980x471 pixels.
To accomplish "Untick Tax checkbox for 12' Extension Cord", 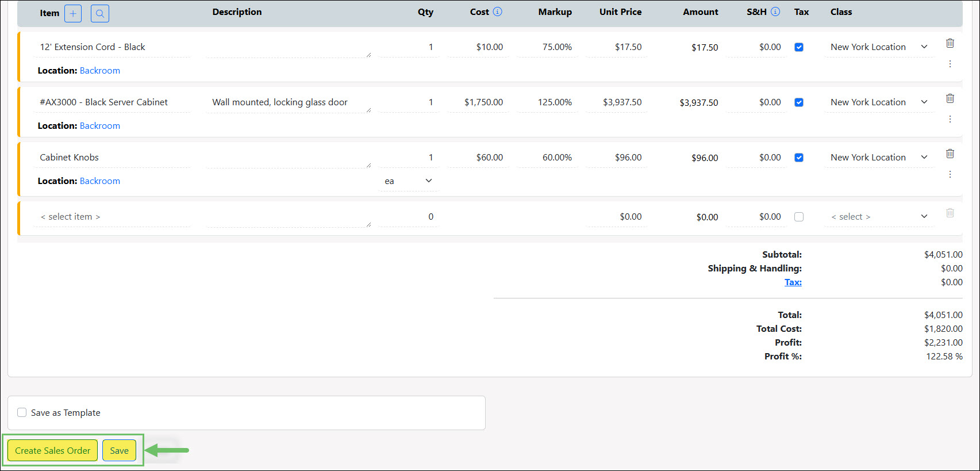I will click(x=799, y=47).
